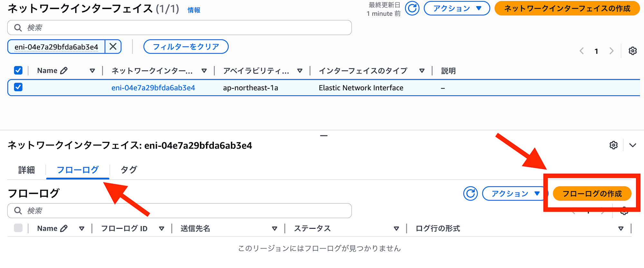The width and height of the screenshot is (644, 268).
Task: Sort flow logs by フローログ ID column
Action: pyautogui.click(x=161, y=229)
